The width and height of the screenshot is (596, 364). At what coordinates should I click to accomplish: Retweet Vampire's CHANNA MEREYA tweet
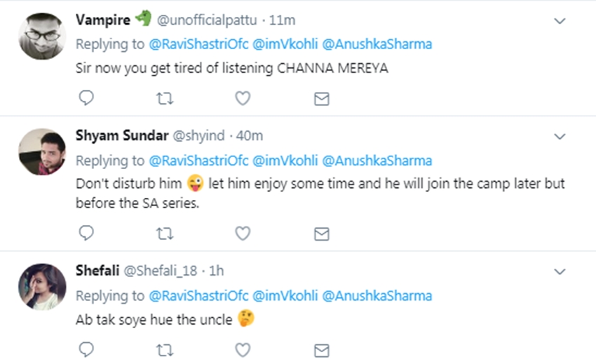[165, 98]
